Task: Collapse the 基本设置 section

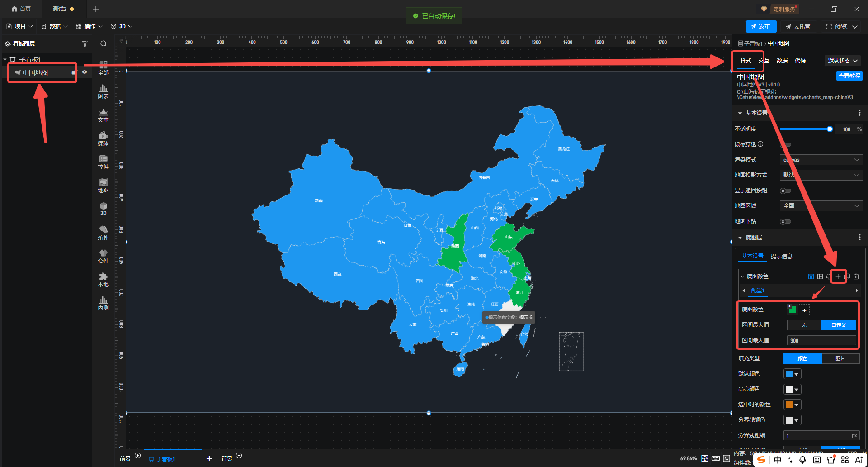Action: 740,113
